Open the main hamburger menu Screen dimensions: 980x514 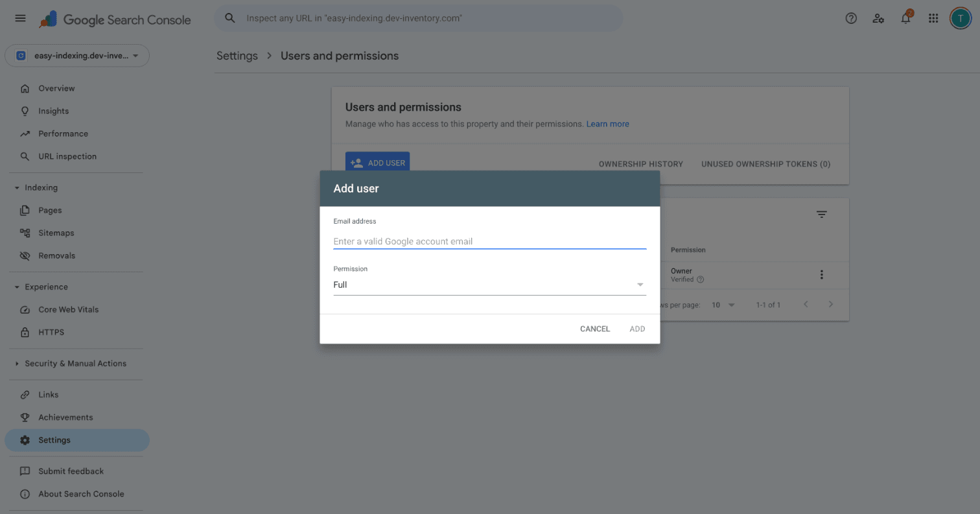[x=20, y=18]
